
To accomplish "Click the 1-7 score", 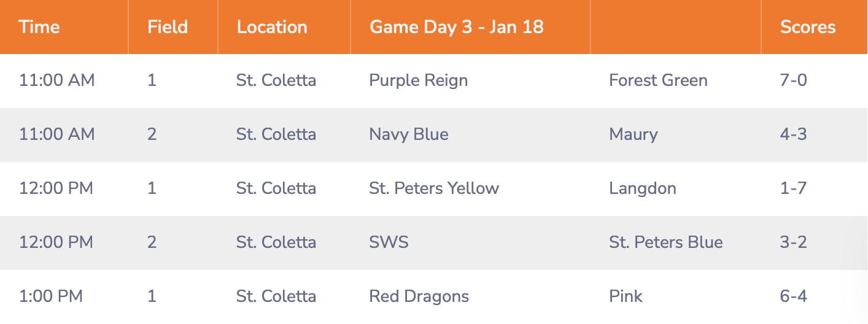I will pyautogui.click(x=794, y=188).
